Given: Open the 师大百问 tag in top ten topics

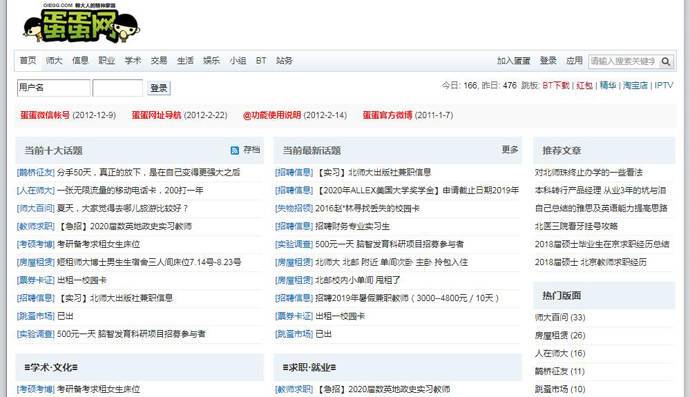Looking at the screenshot, I should click(36, 208).
